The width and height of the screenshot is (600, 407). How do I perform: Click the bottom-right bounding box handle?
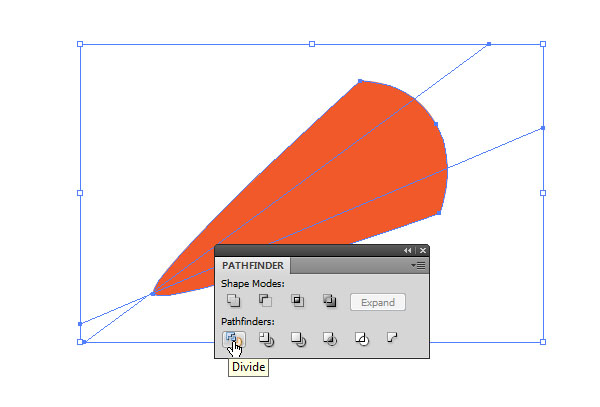543,342
